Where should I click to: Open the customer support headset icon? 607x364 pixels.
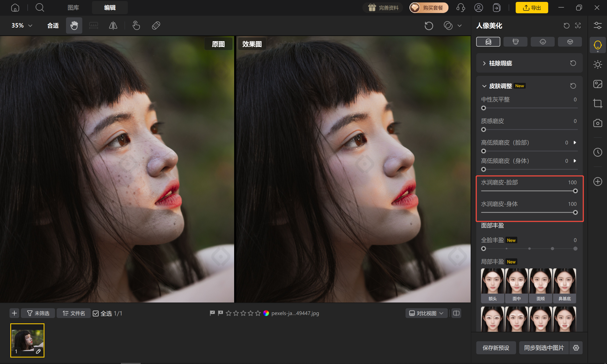[461, 8]
